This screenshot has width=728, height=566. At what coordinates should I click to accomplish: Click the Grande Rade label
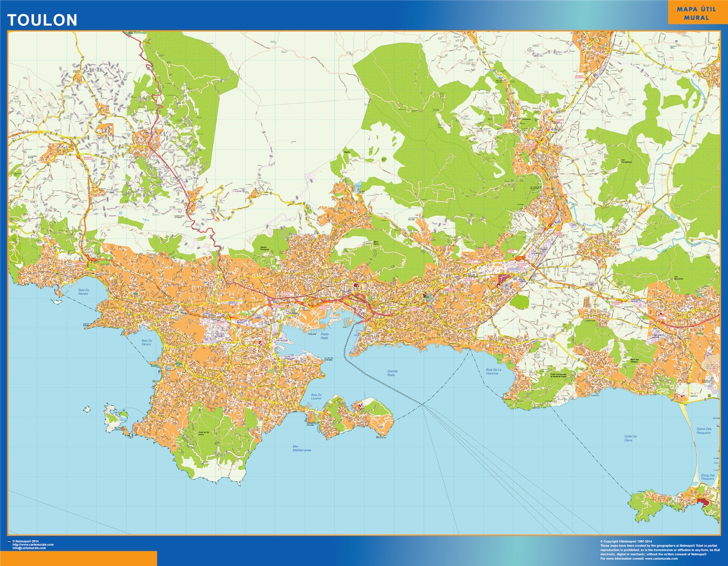pyautogui.click(x=391, y=372)
